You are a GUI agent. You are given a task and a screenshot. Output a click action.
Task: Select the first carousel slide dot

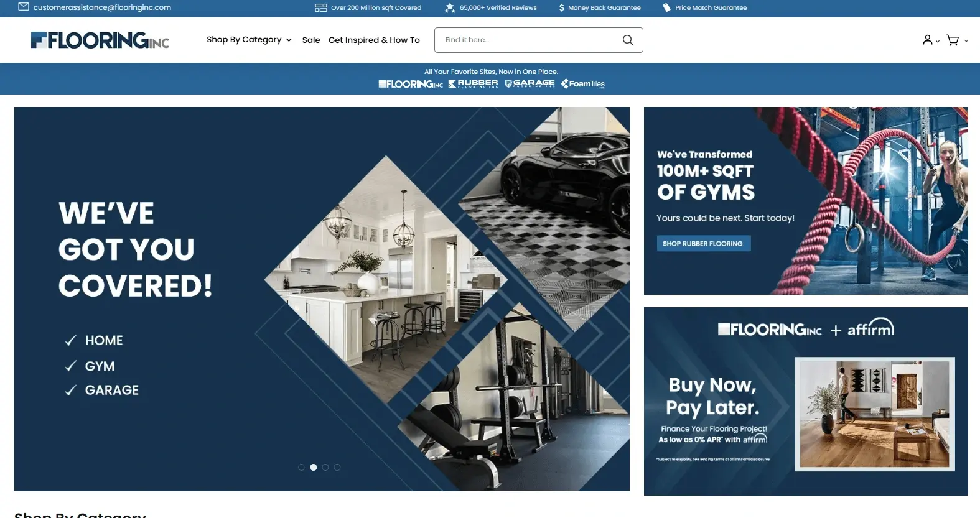(x=301, y=467)
